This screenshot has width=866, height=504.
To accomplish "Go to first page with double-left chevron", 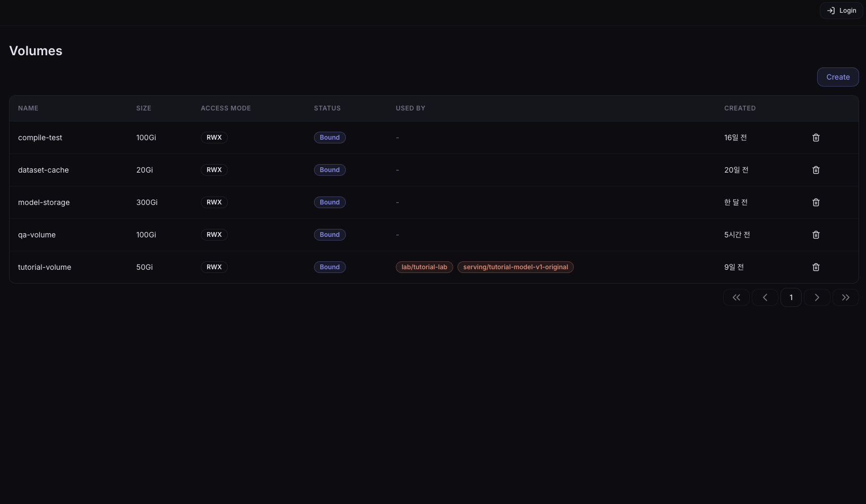I will (736, 297).
